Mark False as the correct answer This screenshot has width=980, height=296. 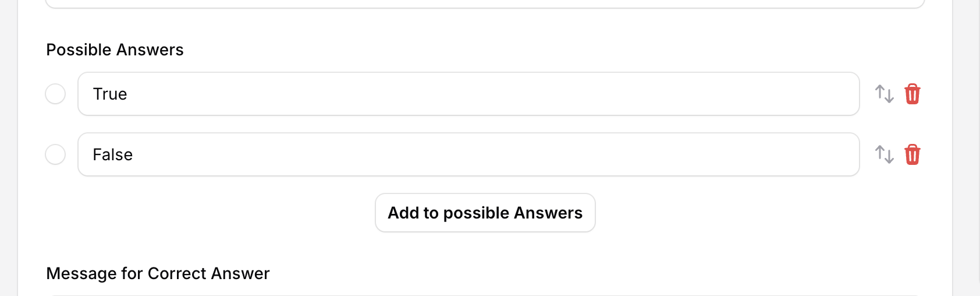[55, 154]
